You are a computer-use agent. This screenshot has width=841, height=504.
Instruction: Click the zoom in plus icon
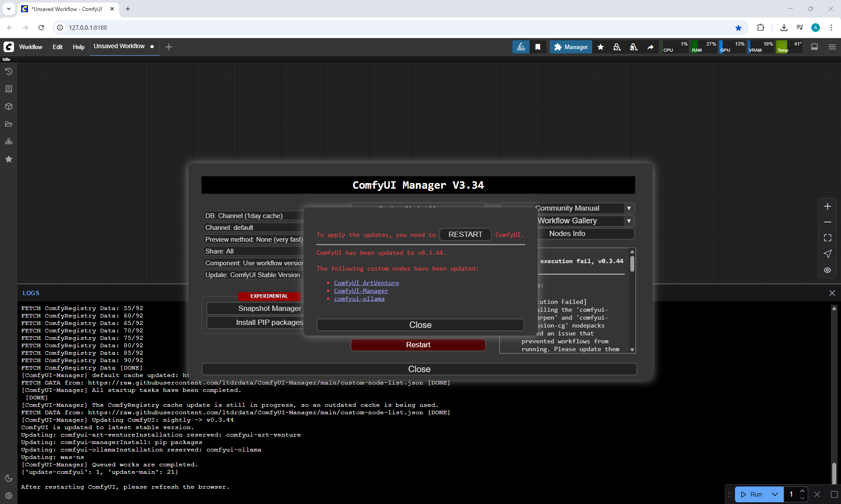point(827,206)
